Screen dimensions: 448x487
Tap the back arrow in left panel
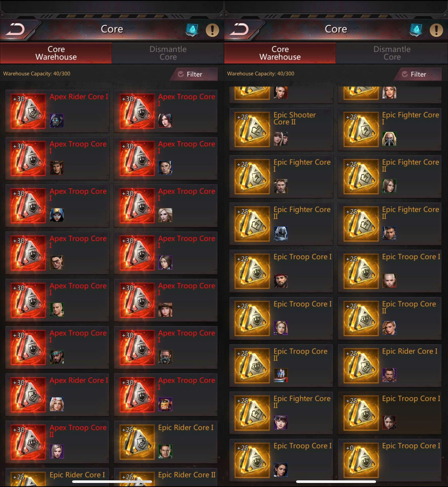click(x=16, y=30)
